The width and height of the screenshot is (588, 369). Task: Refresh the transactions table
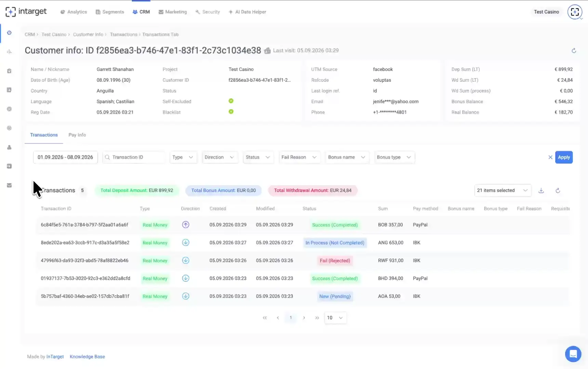click(558, 191)
